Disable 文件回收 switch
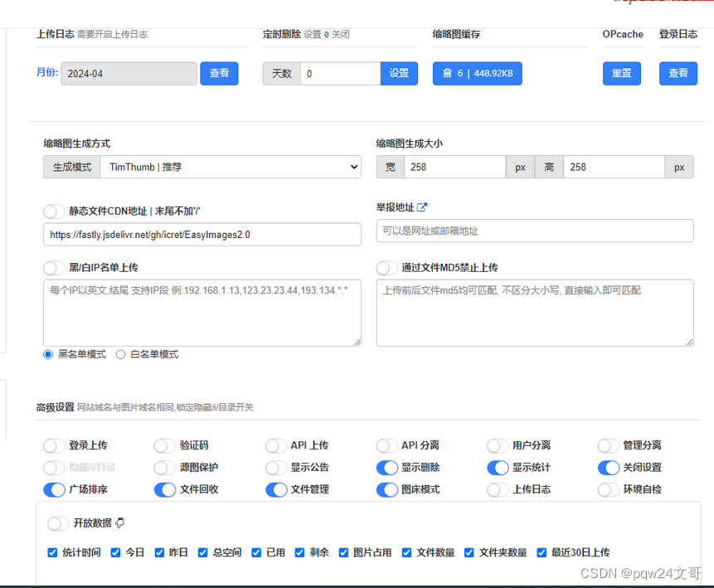This screenshot has height=588, width=714. [165, 489]
